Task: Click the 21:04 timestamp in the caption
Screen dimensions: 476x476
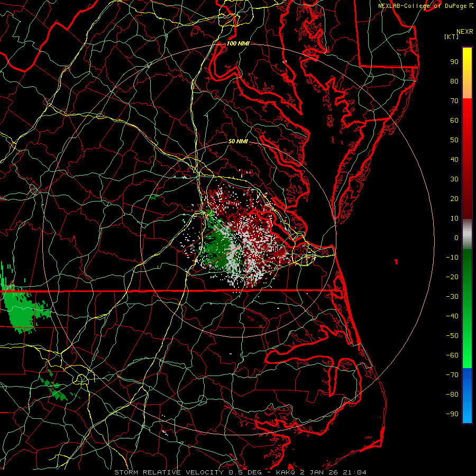Action: [x=355, y=472]
